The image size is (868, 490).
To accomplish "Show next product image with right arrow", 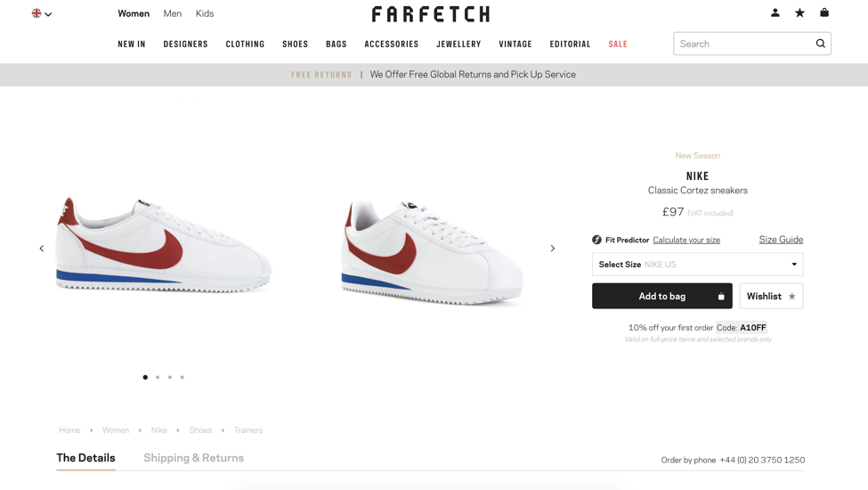I will pos(552,249).
